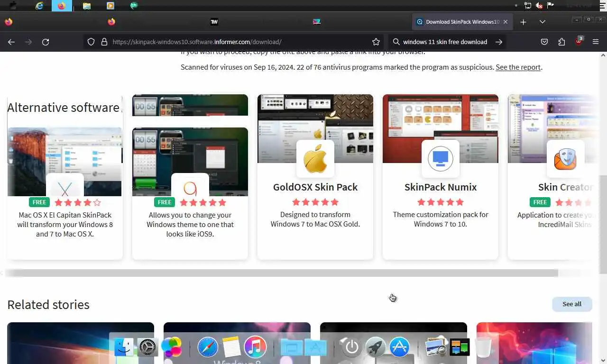Click the power button dock icon
This screenshot has width=607, height=364.
[x=351, y=347]
